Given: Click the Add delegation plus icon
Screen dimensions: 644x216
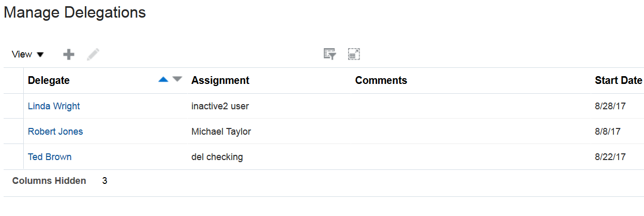Looking at the screenshot, I should (x=68, y=54).
